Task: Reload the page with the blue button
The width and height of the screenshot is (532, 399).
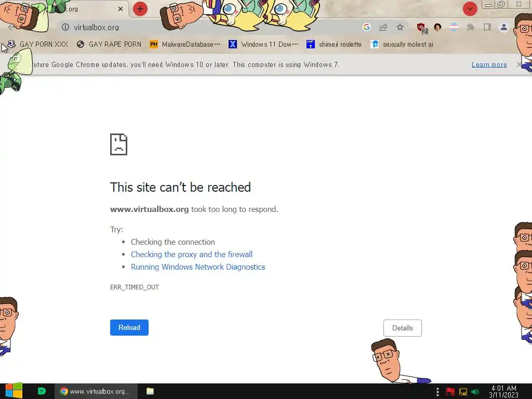Action: 129,327
